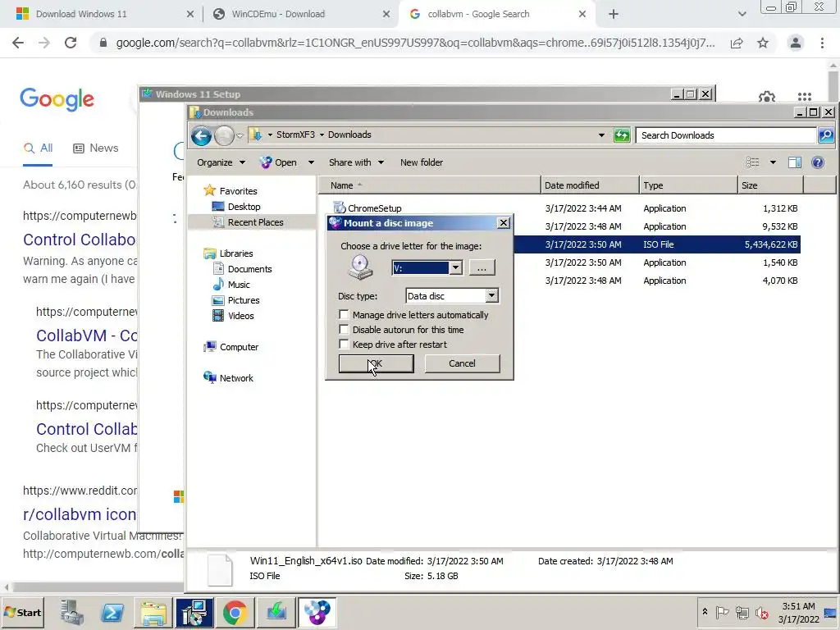Click Cancel in Mount a disc image

point(462,363)
